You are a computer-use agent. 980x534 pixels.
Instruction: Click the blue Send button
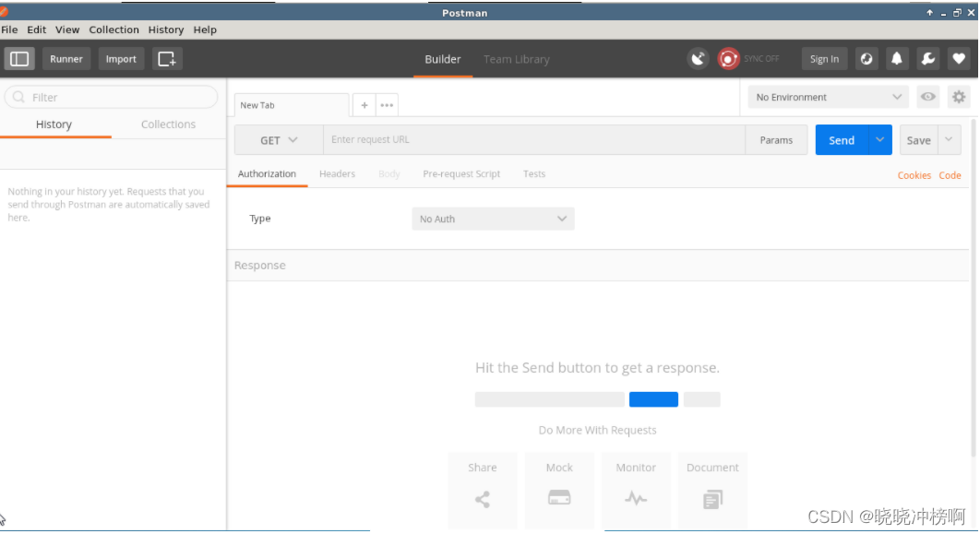[x=842, y=140]
